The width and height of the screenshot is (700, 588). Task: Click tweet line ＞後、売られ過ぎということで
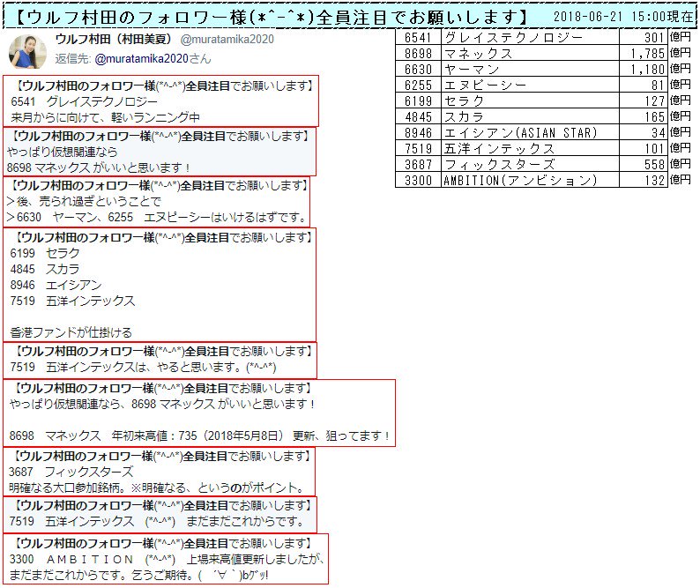pos(84,202)
